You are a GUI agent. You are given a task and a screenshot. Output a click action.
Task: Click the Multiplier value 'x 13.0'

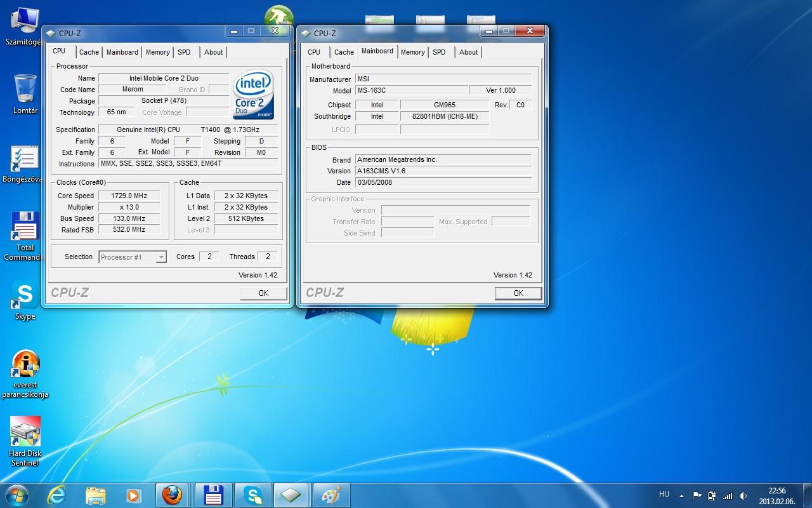pos(129,207)
